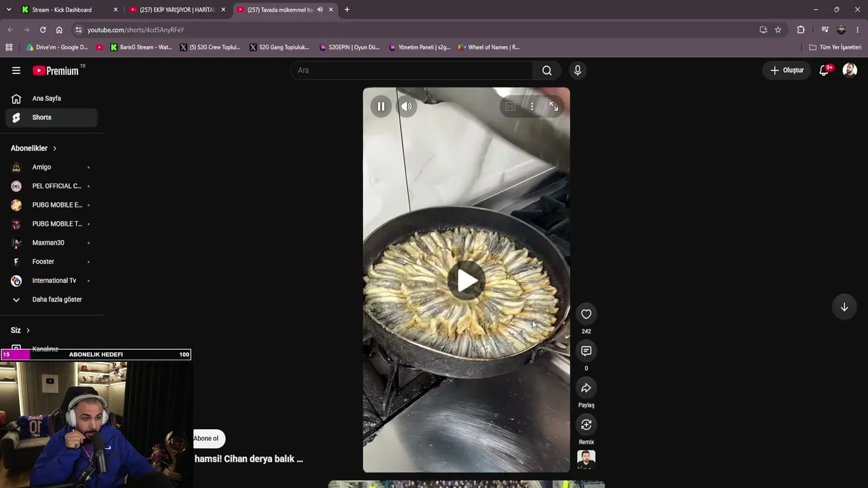The height and width of the screenshot is (488, 868).
Task: Go back to the previous page
Action: [x=10, y=30]
